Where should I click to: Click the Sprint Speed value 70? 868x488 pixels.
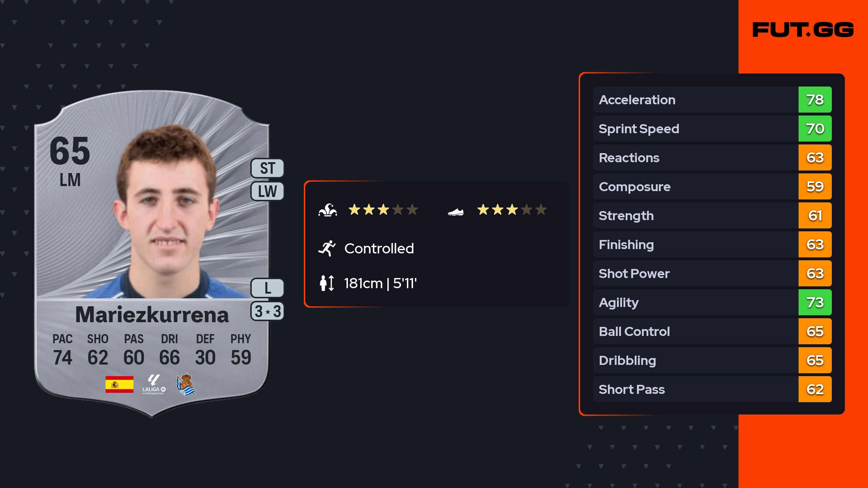[815, 129]
